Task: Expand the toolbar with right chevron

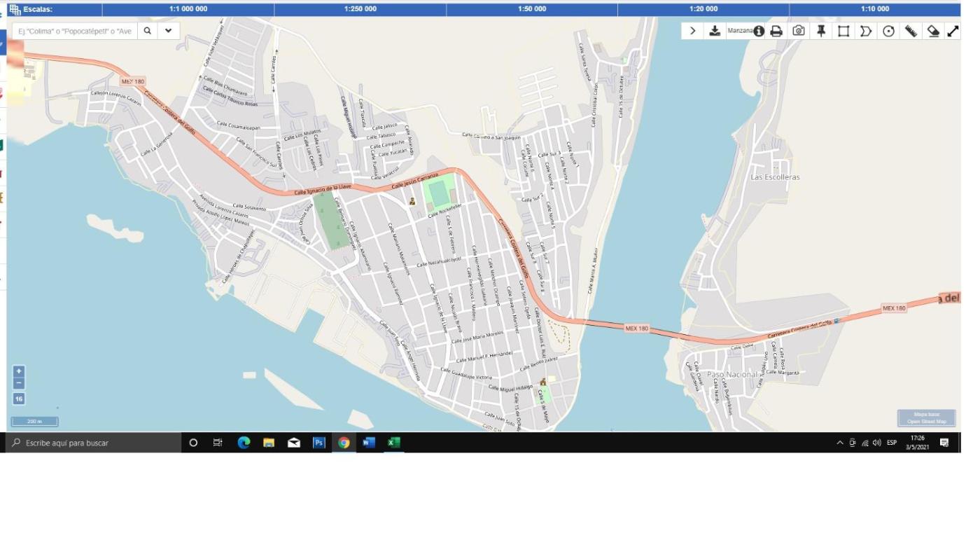Action: [x=692, y=31]
